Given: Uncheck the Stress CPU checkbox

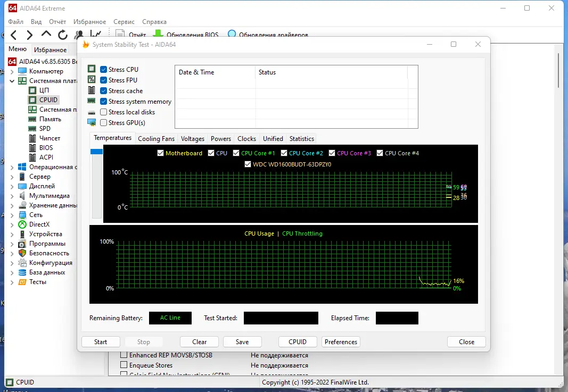Looking at the screenshot, I should coord(104,70).
